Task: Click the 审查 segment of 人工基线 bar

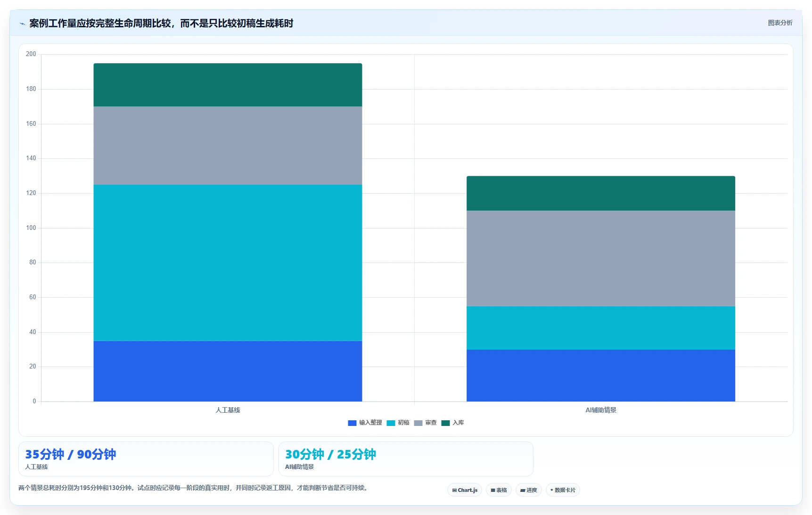Action: pyautogui.click(x=228, y=146)
